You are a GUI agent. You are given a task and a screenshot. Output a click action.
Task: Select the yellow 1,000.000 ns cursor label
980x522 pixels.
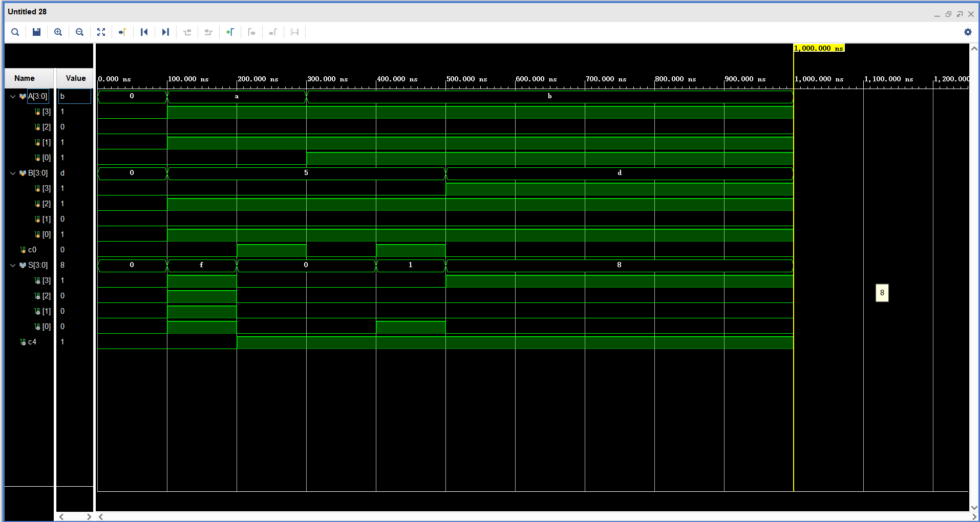tap(818, 48)
